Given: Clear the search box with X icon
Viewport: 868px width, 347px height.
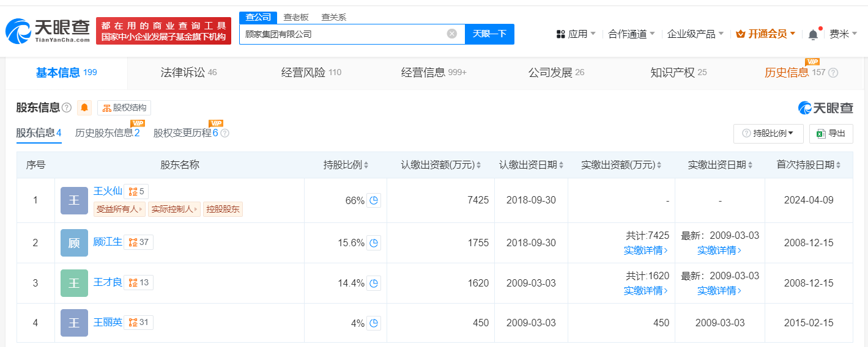Looking at the screenshot, I should point(452,34).
